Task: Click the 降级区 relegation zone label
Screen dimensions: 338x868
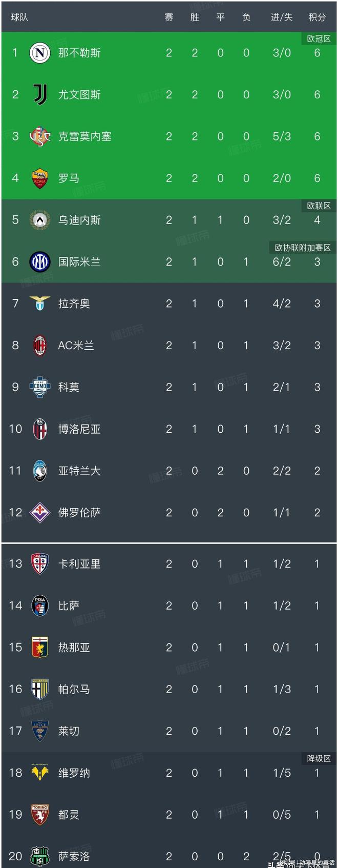Action: point(319,758)
